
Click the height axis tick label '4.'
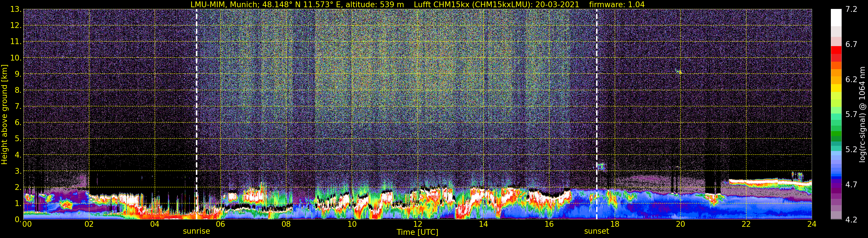click(x=18, y=155)
